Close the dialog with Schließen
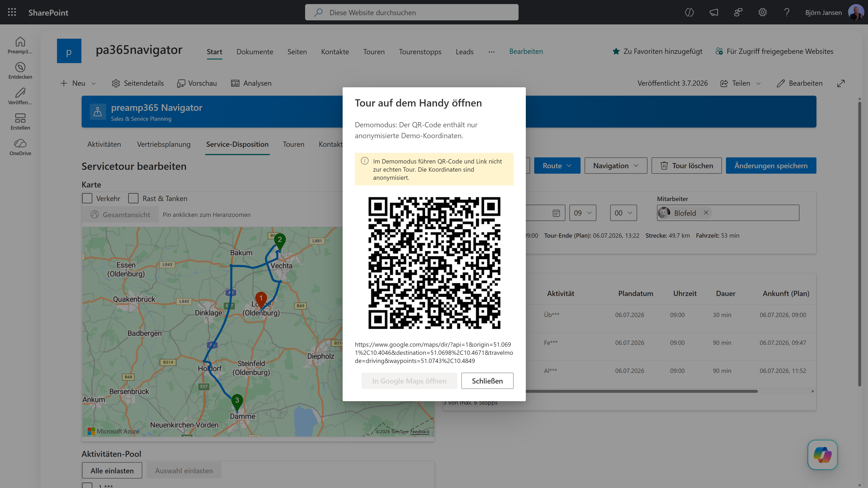This screenshot has height=488, width=868. click(487, 381)
